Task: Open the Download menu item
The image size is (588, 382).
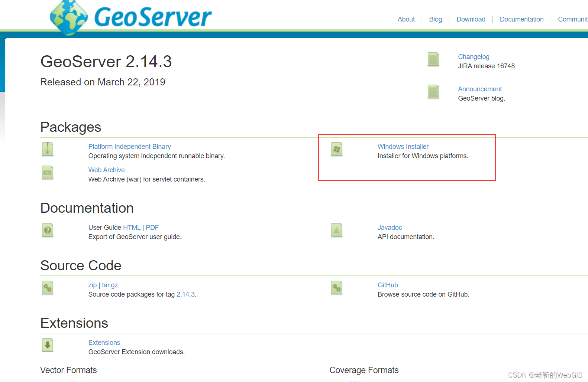Action: [x=471, y=19]
